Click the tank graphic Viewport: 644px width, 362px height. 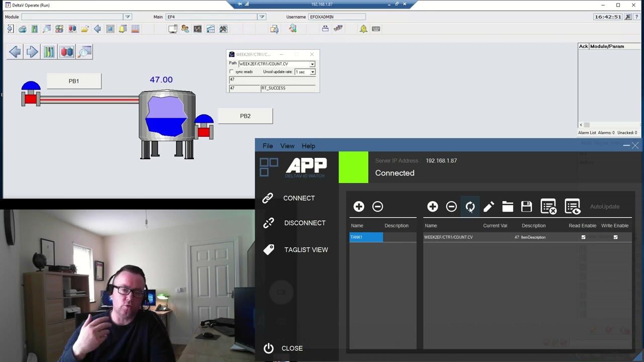[x=167, y=124]
